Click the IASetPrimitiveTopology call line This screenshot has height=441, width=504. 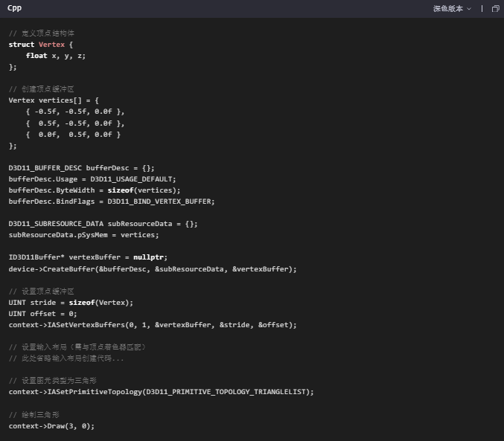161,391
